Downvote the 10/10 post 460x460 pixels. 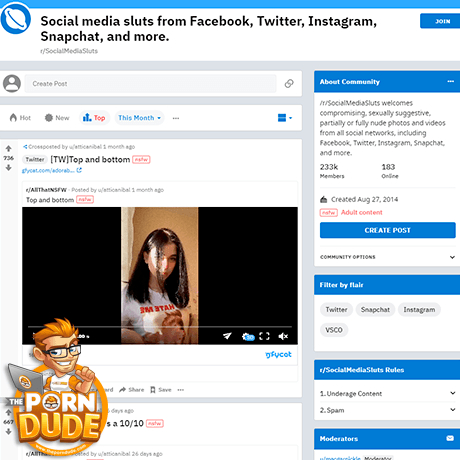tap(9, 431)
